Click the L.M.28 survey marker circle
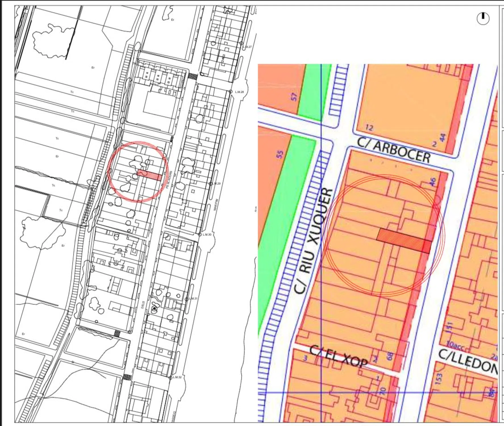This screenshot has height=426, width=504. pyautogui.click(x=231, y=92)
